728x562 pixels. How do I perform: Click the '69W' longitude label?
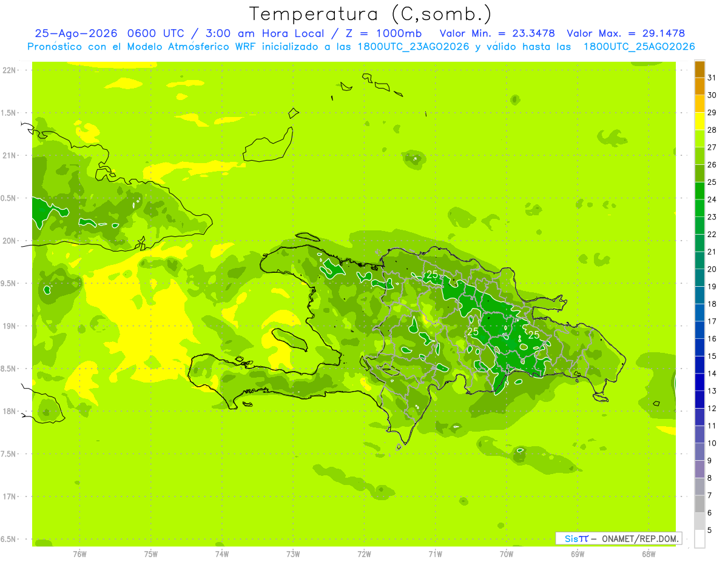pos(578,554)
